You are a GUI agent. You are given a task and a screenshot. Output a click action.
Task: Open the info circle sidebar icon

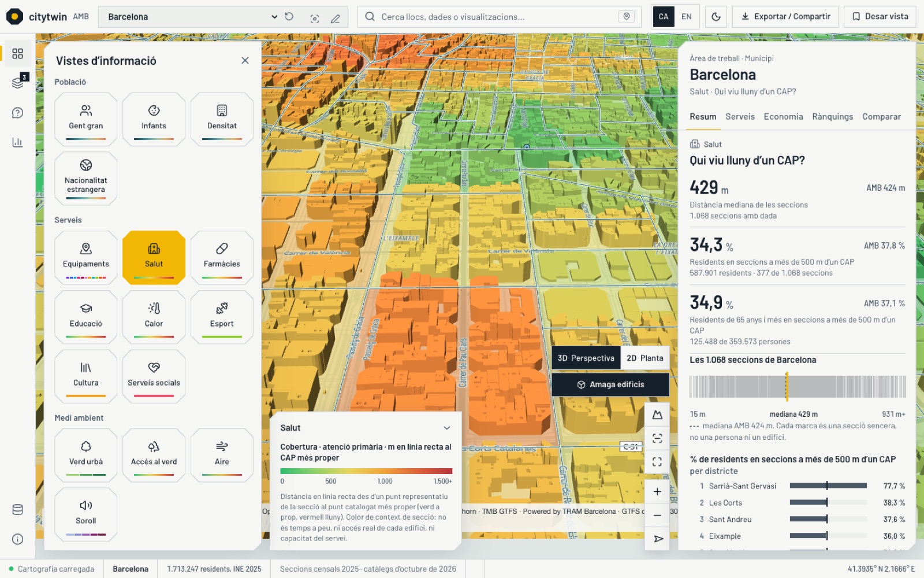18,539
